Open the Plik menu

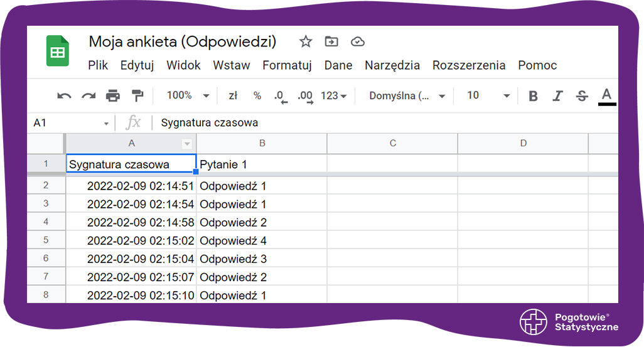(x=98, y=65)
